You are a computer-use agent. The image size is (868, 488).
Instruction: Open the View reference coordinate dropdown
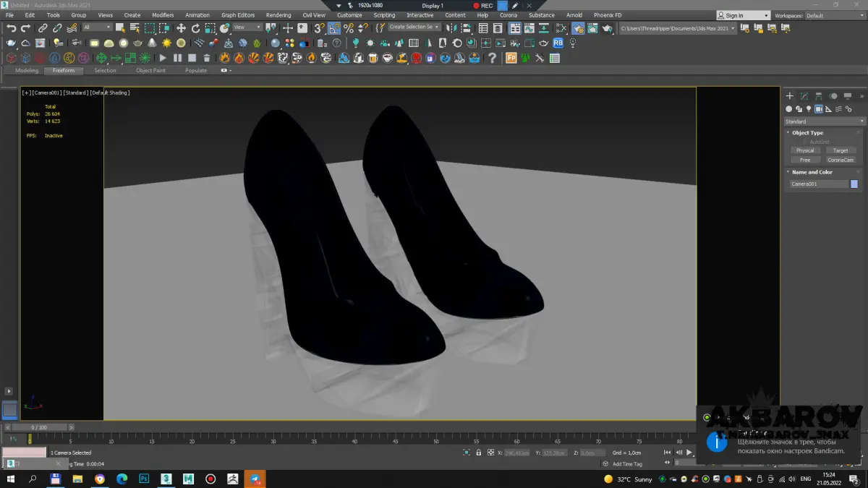[x=247, y=27]
